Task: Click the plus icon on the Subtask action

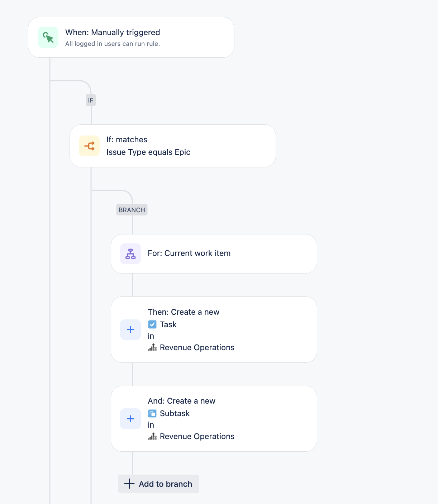Action: (130, 418)
